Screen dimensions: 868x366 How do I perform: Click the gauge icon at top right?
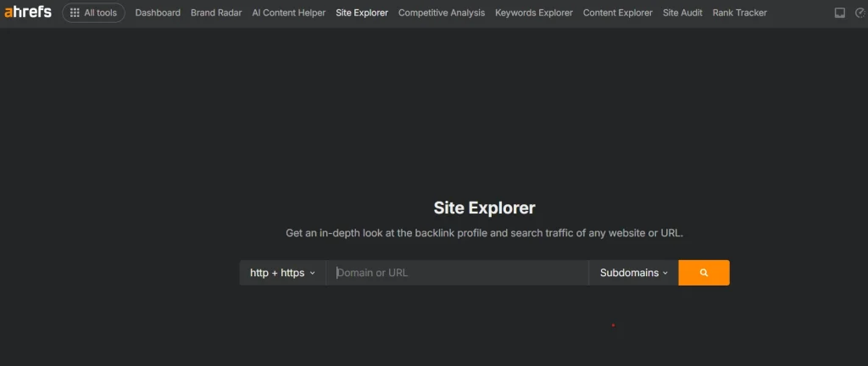tap(860, 13)
